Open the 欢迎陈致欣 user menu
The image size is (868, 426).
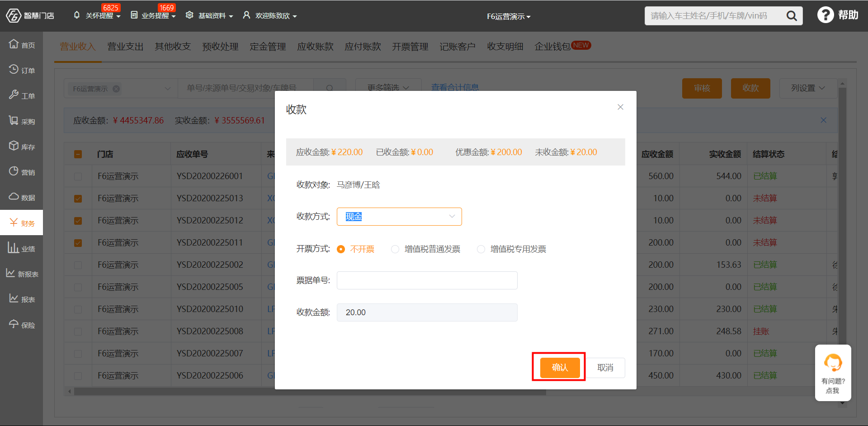270,16
